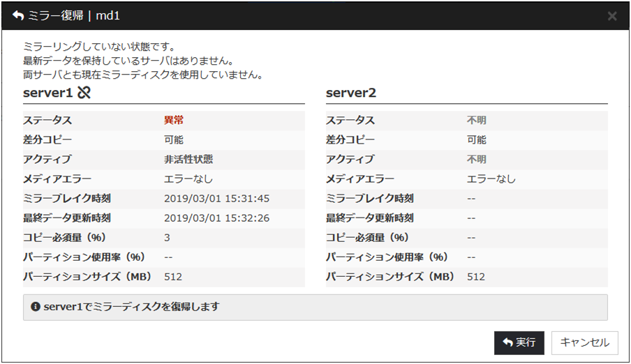This screenshot has height=364, width=631.
Task: Click the 不明 status value for server2
Action: tap(477, 121)
